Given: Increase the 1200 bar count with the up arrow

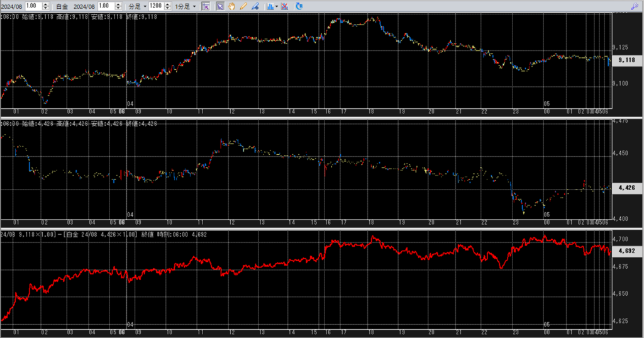Looking at the screenshot, I should [x=166, y=4].
